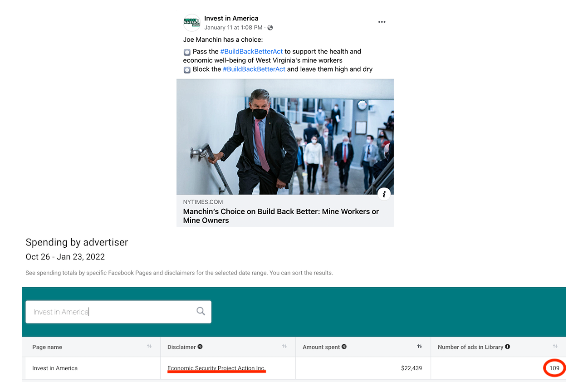Open the first #BuildBackBetterAct hashtag after 'Pass the'
This screenshot has height=392, width=588.
click(251, 51)
